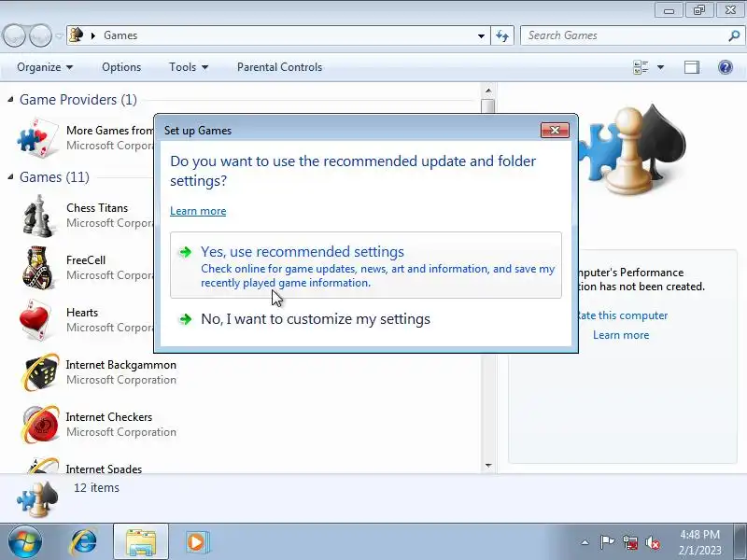
Task: Open the Internet Backgammon dice icon
Action: 40,372
